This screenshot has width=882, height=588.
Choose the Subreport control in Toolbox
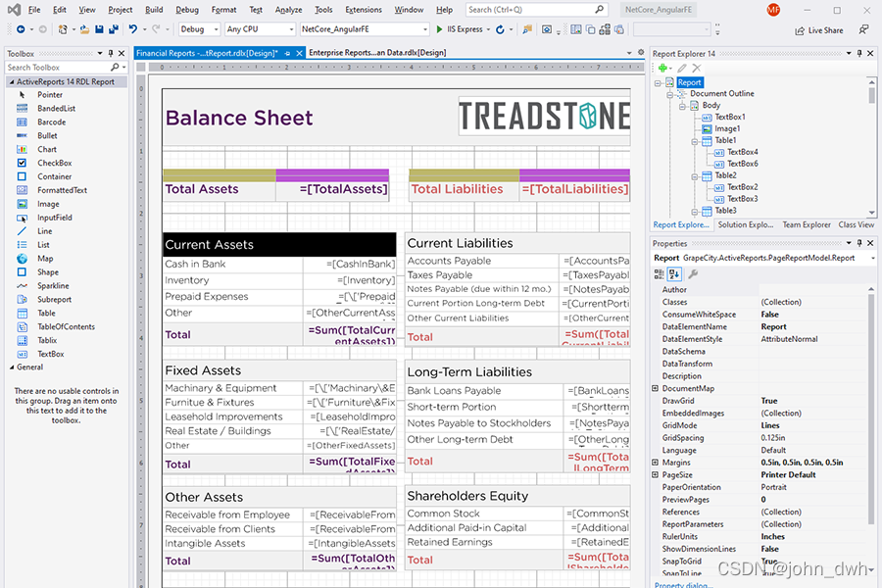[54, 299]
